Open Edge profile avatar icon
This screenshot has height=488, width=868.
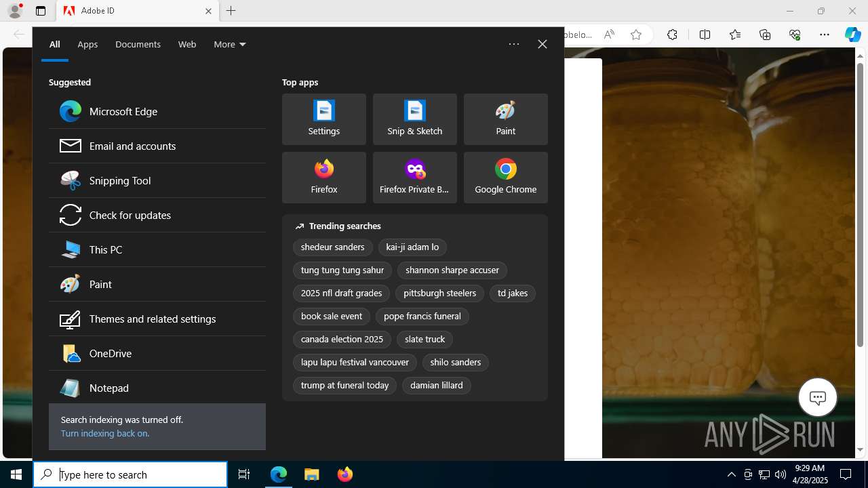(15, 11)
